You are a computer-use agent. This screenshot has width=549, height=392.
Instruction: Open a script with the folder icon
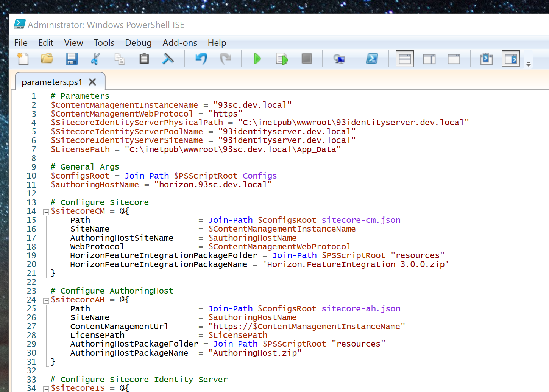[x=47, y=59]
